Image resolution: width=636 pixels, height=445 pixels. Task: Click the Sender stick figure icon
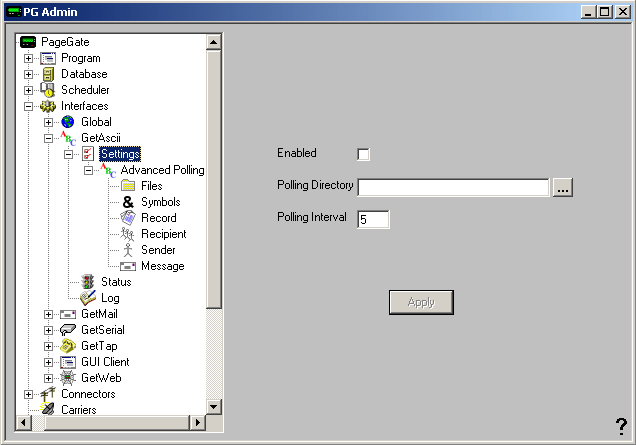pyautogui.click(x=128, y=250)
